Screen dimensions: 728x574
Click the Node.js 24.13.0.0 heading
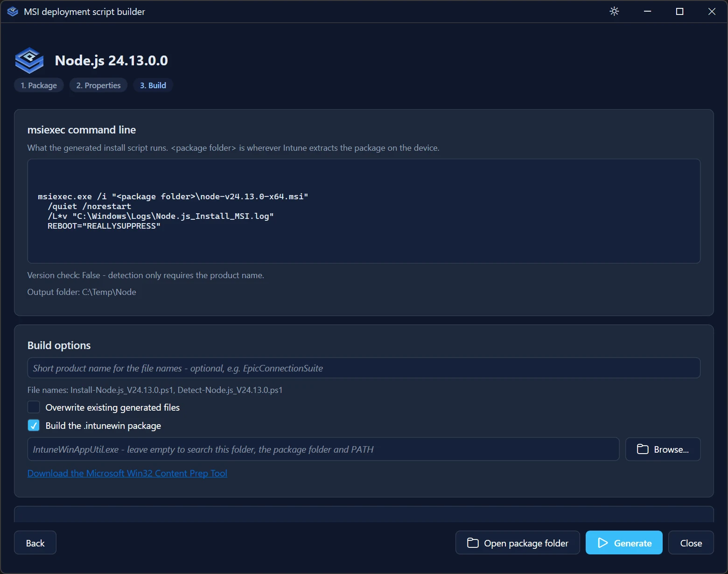(x=112, y=61)
